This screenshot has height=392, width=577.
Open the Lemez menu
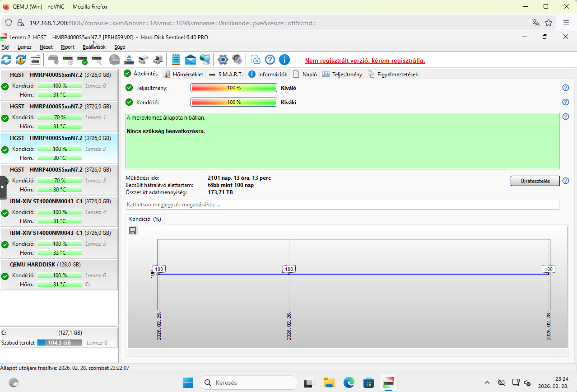24,47
